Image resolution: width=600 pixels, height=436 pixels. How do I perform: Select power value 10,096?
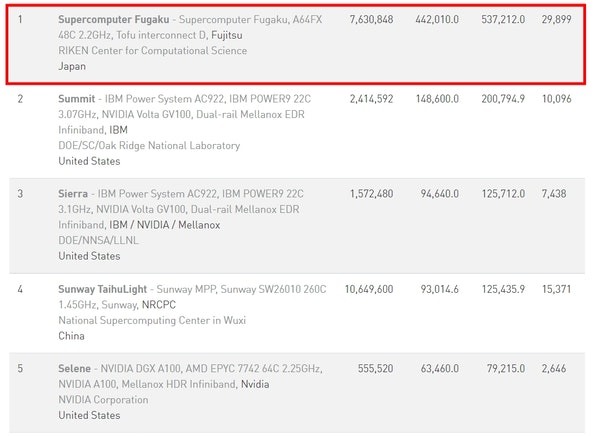pos(556,99)
